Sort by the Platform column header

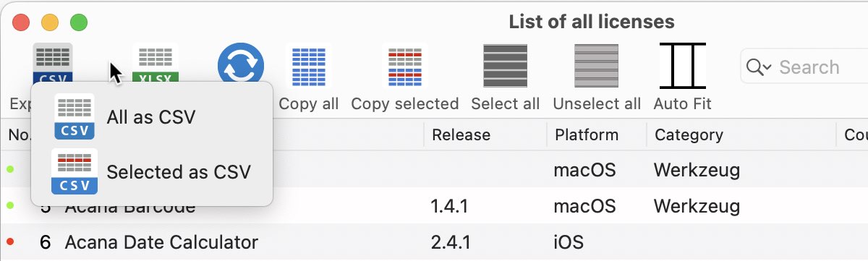coord(587,134)
